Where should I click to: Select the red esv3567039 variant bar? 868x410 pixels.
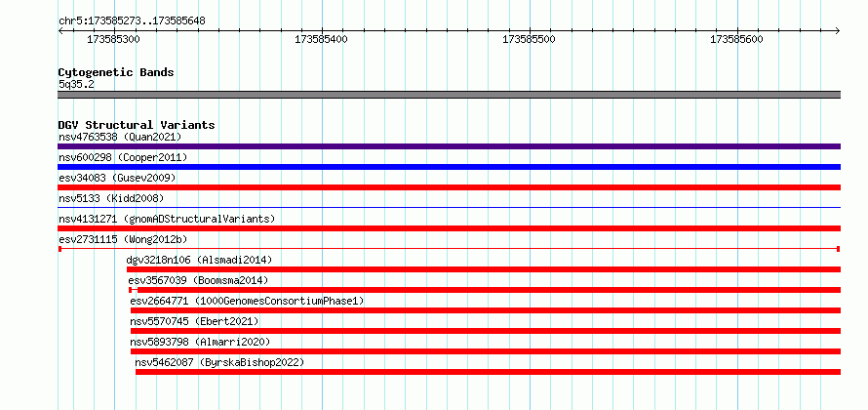[485, 290]
